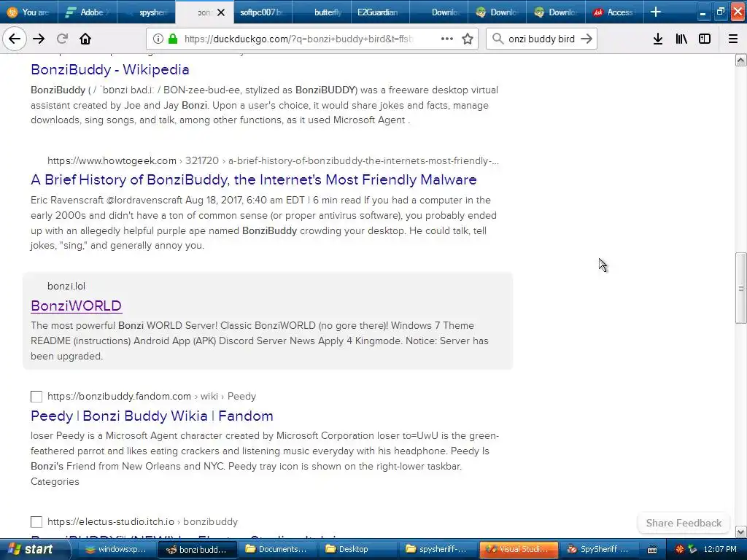Click the search magnifier icon in search bar
Image resolution: width=747 pixels, height=560 pixels.
(498, 39)
